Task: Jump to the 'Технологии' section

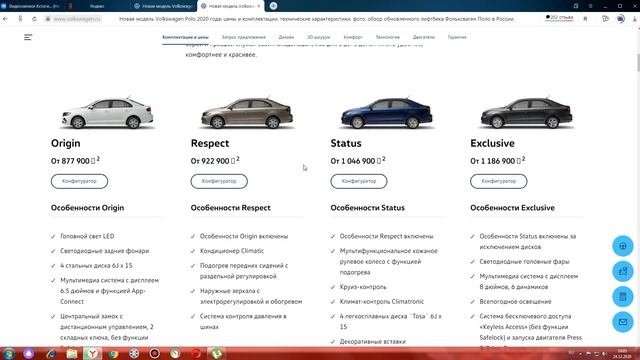Action: (388, 37)
